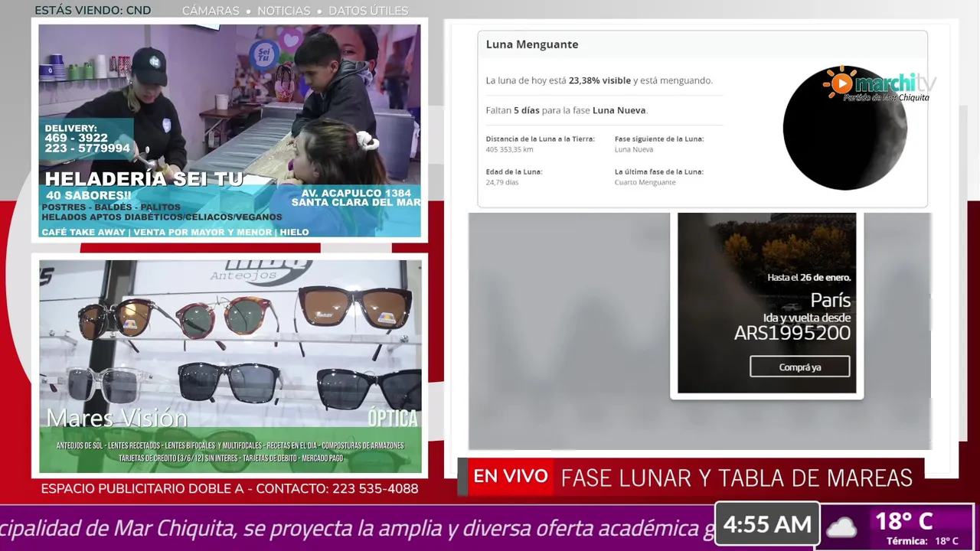Click the Comprá ya button in París ad
Viewport: 980px width, 551px height.
800,367
